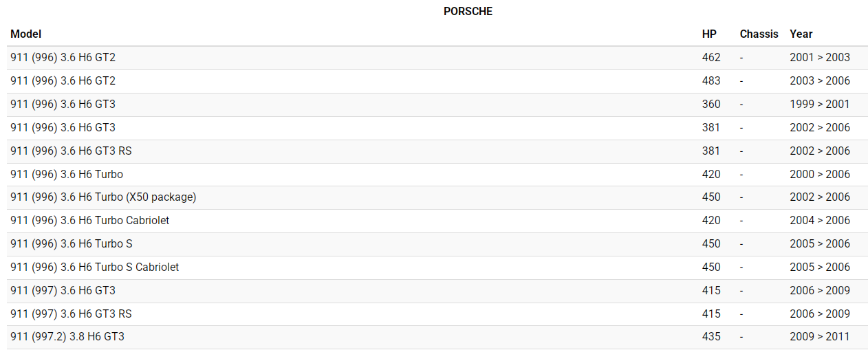The height and width of the screenshot is (350, 868).
Task: Click the PORSCHE table title
Action: [x=468, y=11]
